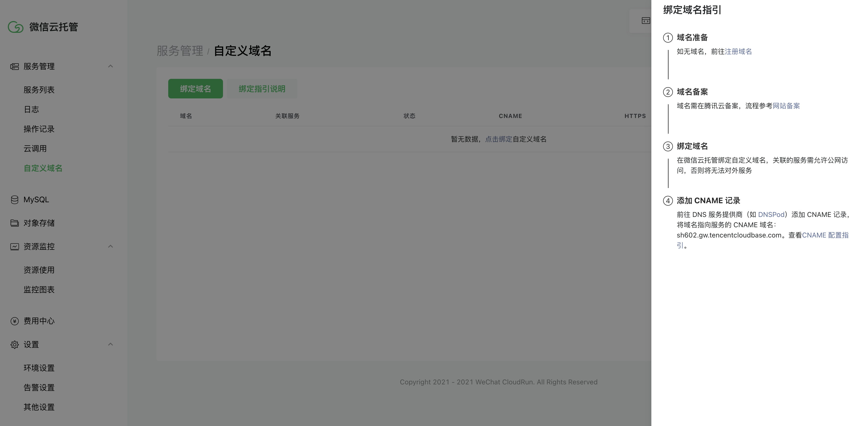Collapse the 服务管理 menu chevron
Screen dimensions: 868x426
click(110, 66)
